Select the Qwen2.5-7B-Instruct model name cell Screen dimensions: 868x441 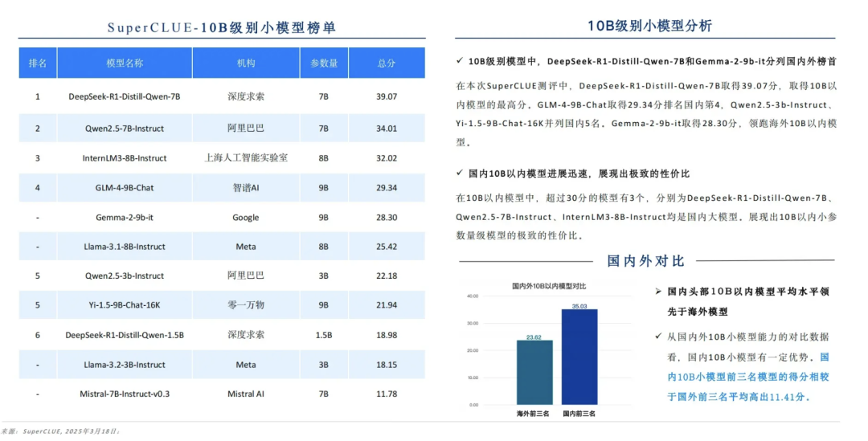(125, 129)
